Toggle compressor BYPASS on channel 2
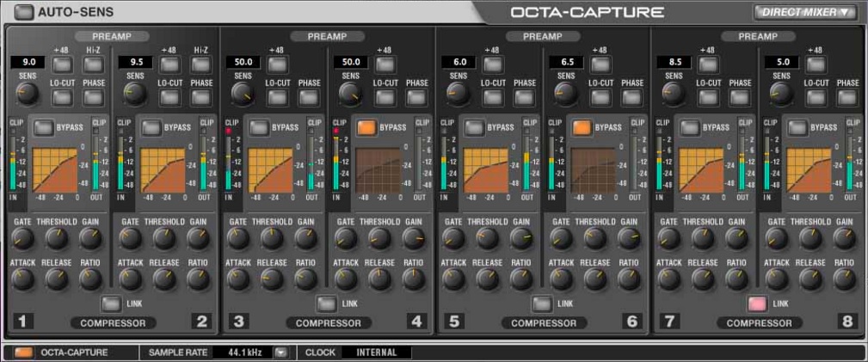 [151, 127]
